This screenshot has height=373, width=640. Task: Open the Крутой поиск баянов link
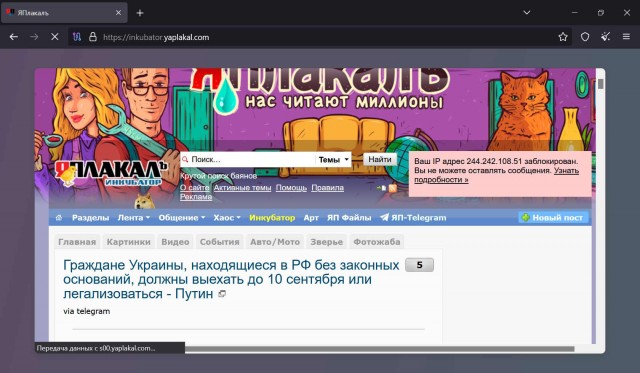tap(218, 176)
